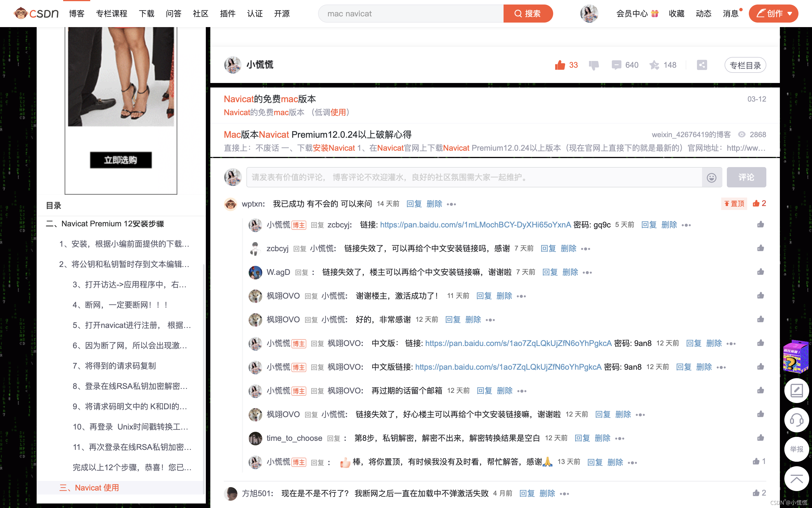
Task: Click the mystery box promotion icon
Action: point(796,356)
